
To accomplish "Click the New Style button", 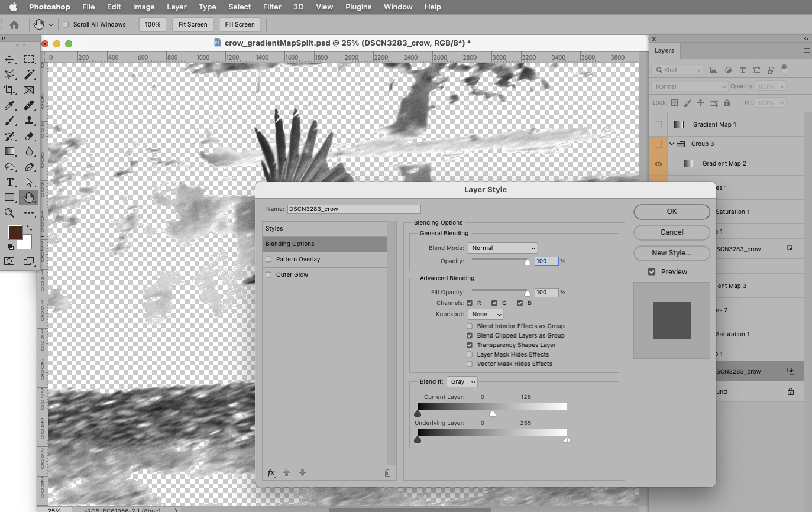I will click(x=671, y=253).
